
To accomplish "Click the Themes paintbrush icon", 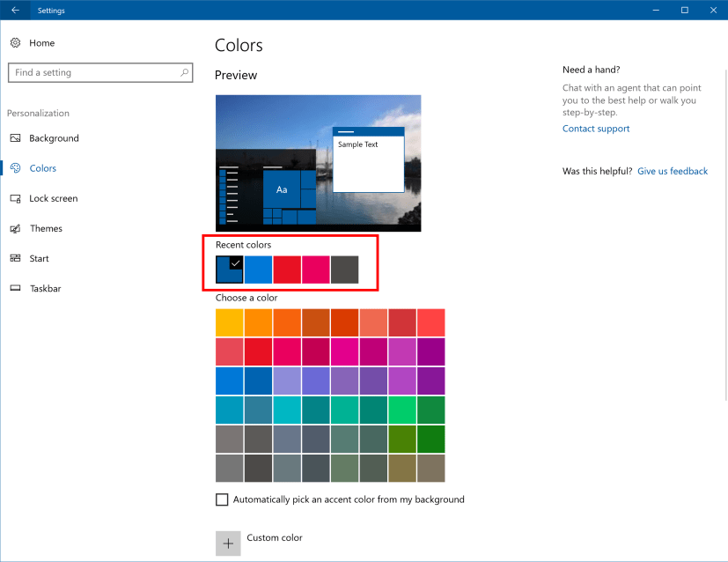I will pos(15,228).
